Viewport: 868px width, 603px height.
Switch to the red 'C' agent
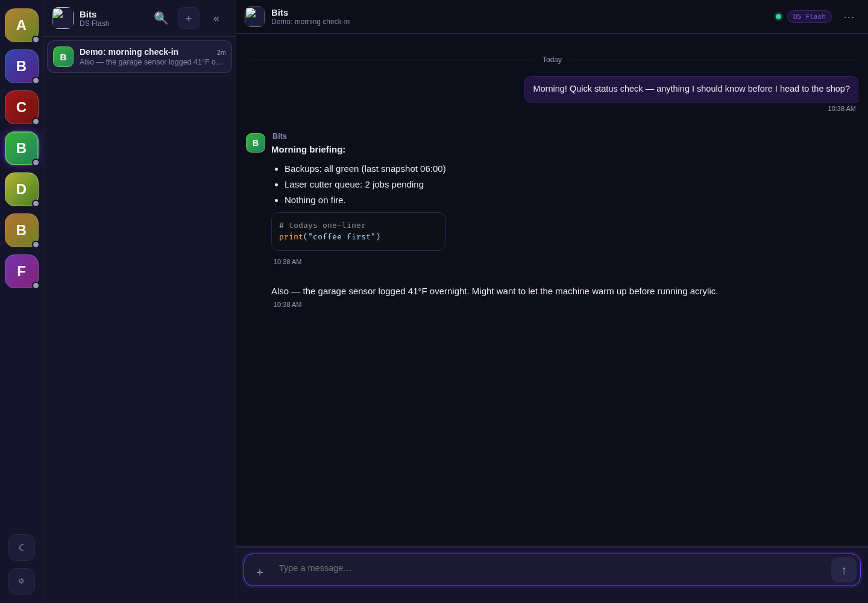22,107
